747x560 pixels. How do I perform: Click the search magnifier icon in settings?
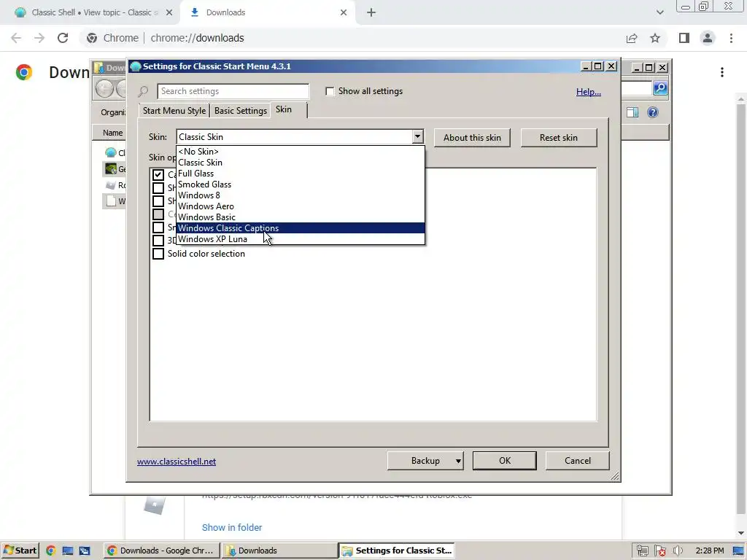[x=144, y=91]
